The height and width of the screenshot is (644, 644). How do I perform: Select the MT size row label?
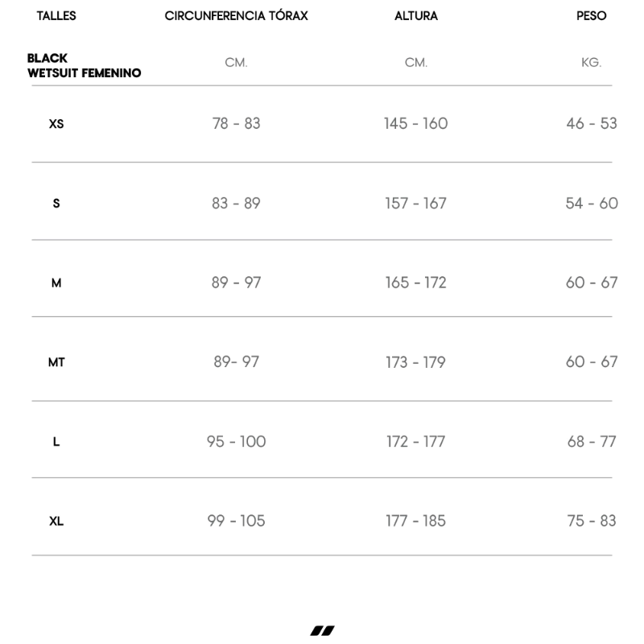[x=56, y=362]
